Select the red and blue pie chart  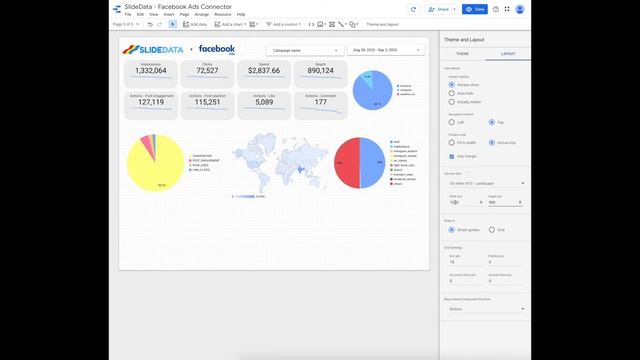pos(360,163)
